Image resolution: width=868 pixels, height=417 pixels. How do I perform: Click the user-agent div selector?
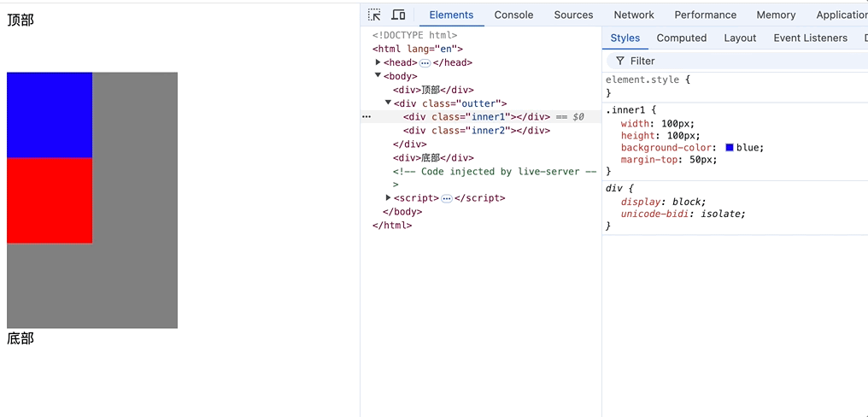613,188
